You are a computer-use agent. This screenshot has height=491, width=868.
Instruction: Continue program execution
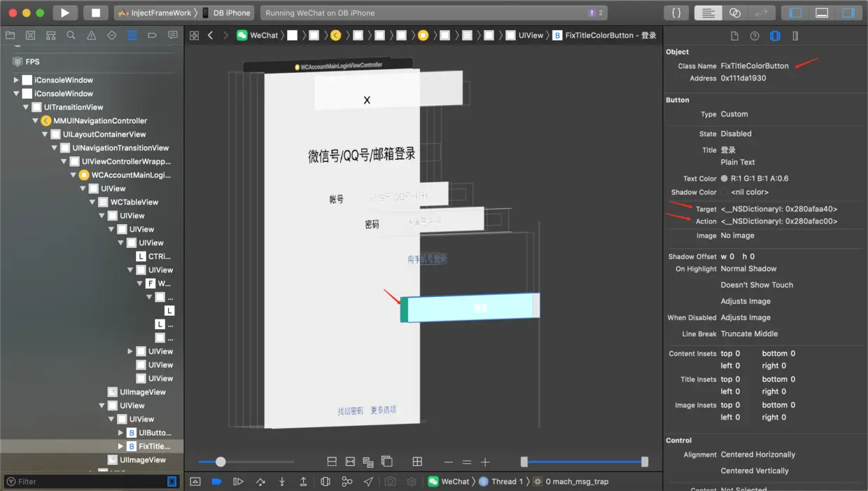point(238,481)
